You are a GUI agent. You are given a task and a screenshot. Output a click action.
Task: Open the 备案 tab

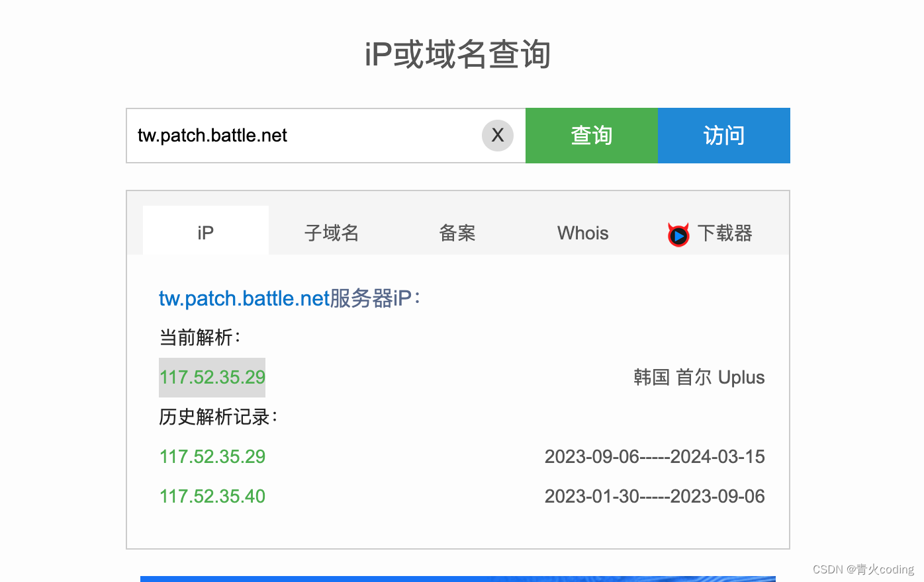457,233
